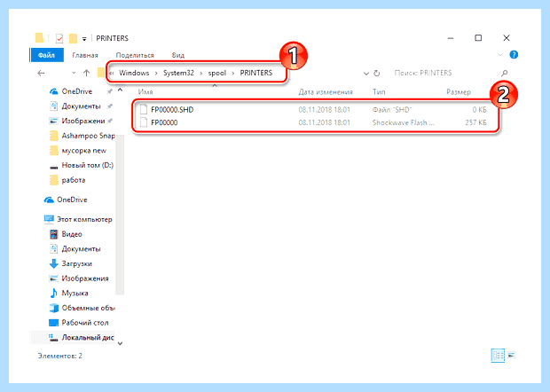
Task: Click the Рабочий стол desktop icon
Action: [53, 323]
